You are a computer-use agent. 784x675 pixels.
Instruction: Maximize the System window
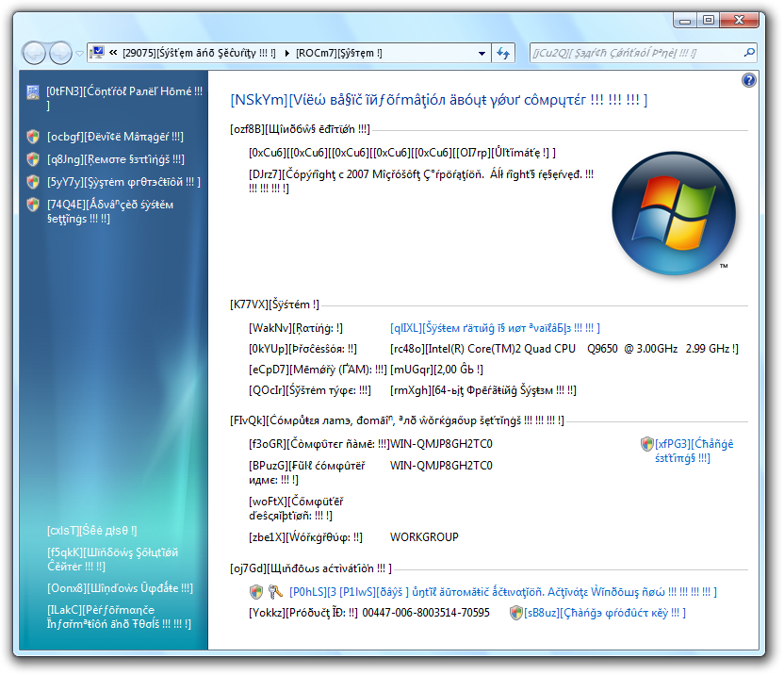pyautogui.click(x=708, y=20)
